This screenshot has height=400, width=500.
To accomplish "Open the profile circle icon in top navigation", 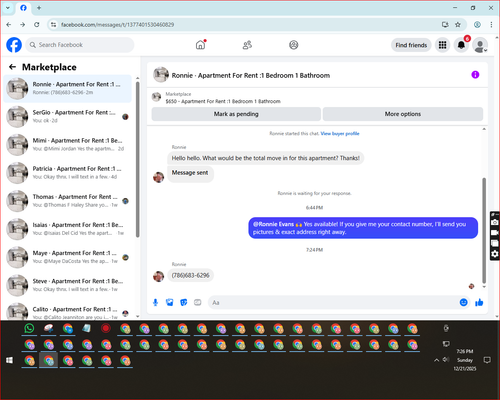I will tap(294, 45).
